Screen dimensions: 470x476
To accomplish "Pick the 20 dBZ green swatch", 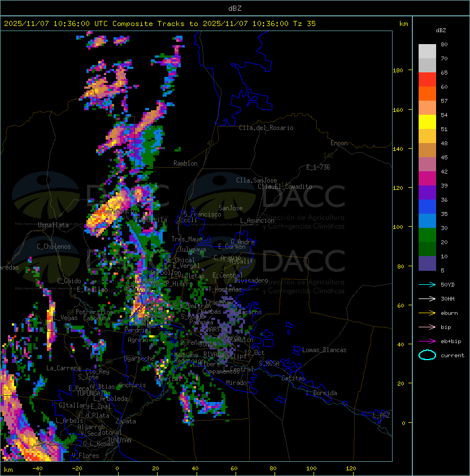I will [427, 249].
